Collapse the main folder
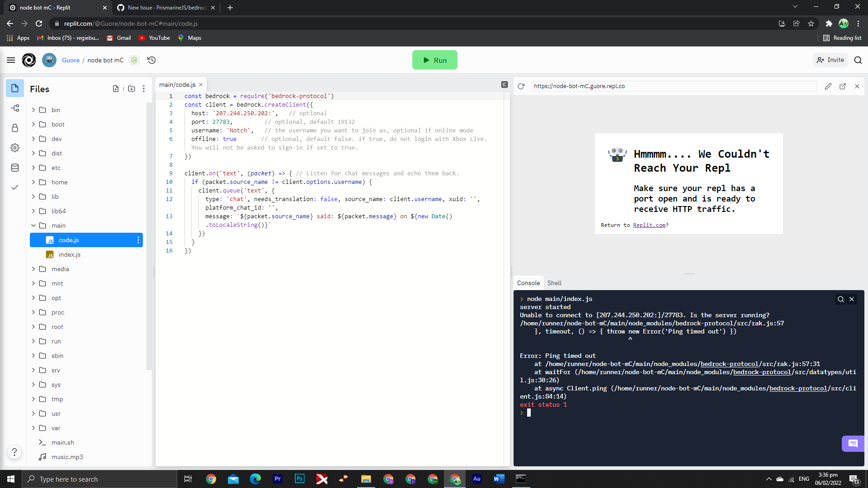Image resolution: width=868 pixels, height=488 pixels. (33, 225)
